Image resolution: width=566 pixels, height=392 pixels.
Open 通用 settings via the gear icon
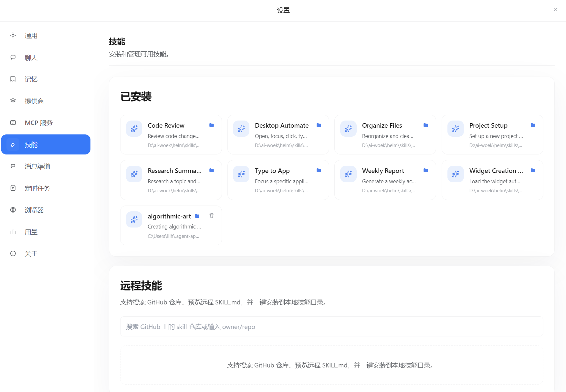(x=13, y=36)
